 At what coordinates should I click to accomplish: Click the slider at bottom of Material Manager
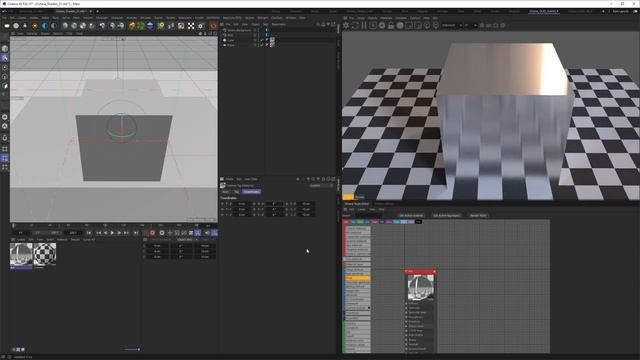pyautogui.click(x=132, y=349)
